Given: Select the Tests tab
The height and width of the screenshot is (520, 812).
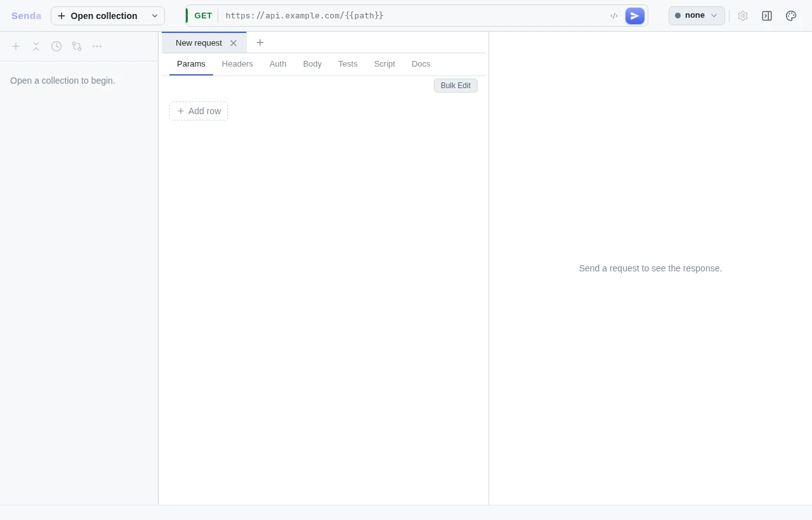Looking at the screenshot, I should [348, 64].
